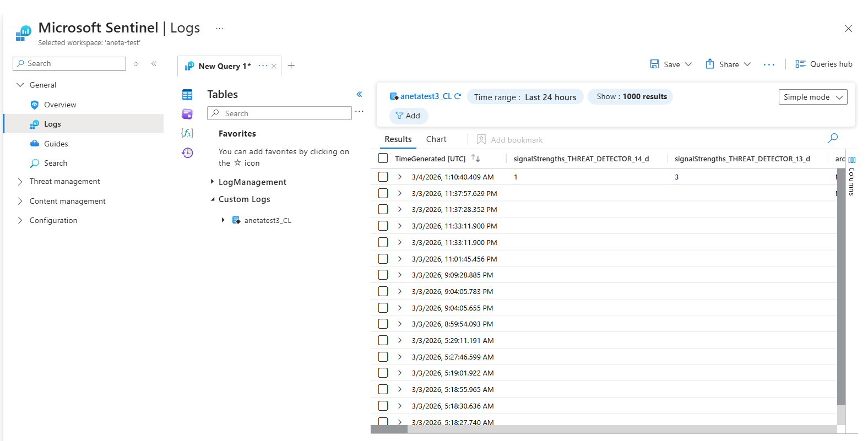This screenshot has width=868, height=441.
Task: Open the Queries side panel icon
Action: click(x=187, y=114)
